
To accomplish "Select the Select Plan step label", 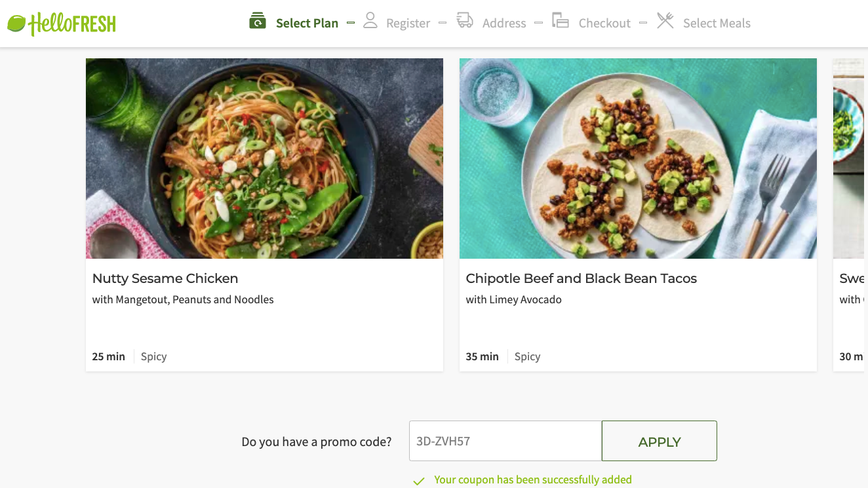I will pos(307,22).
